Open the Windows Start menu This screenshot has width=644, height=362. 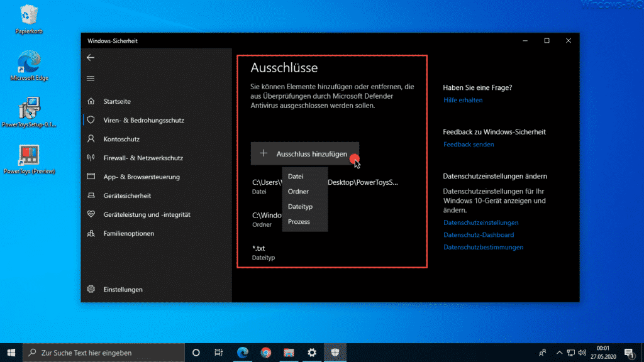click(11, 353)
